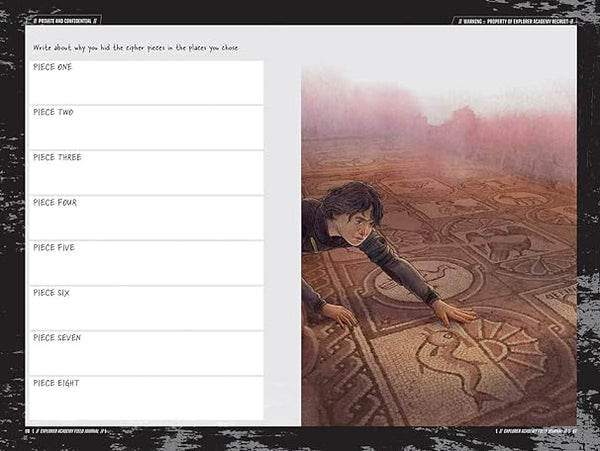Click the 'Explorer Academy Field Journal' footer on left page
This screenshot has height=451, width=600.
coord(68,431)
